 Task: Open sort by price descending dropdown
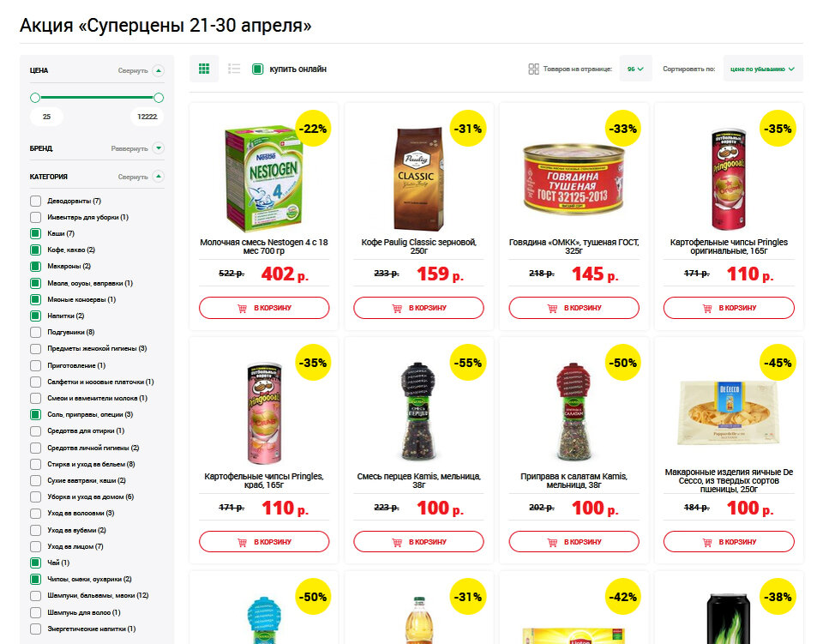pyautogui.click(x=763, y=69)
